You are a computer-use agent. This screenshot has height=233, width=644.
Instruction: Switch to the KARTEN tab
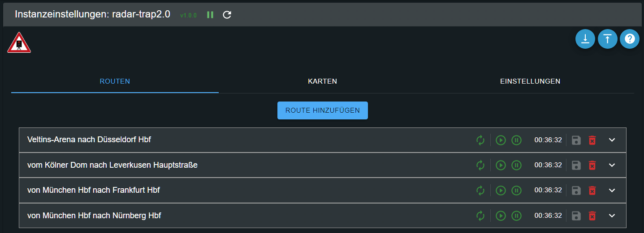(x=322, y=81)
